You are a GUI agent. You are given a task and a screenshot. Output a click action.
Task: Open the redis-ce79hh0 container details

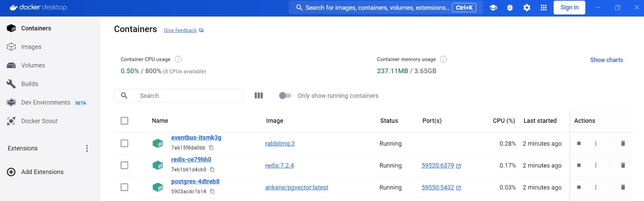(191, 159)
